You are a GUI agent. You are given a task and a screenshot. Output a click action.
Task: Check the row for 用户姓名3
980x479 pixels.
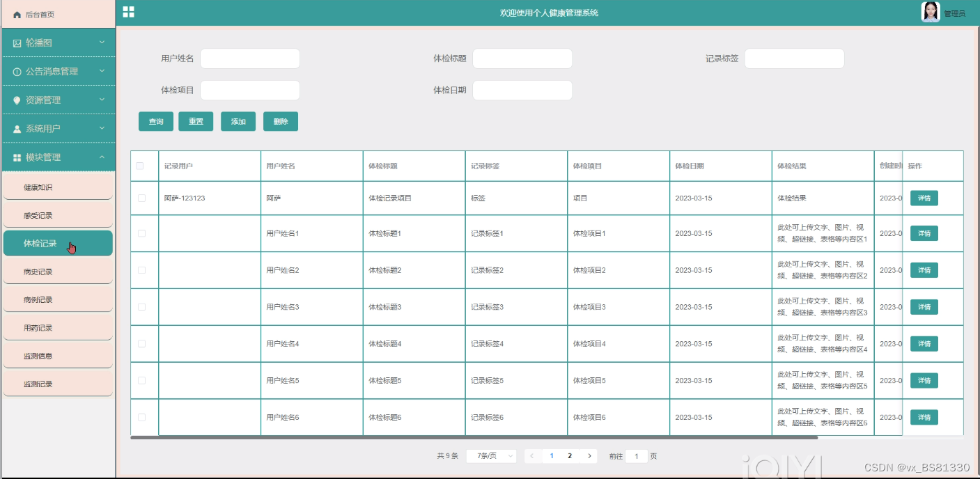(x=141, y=306)
